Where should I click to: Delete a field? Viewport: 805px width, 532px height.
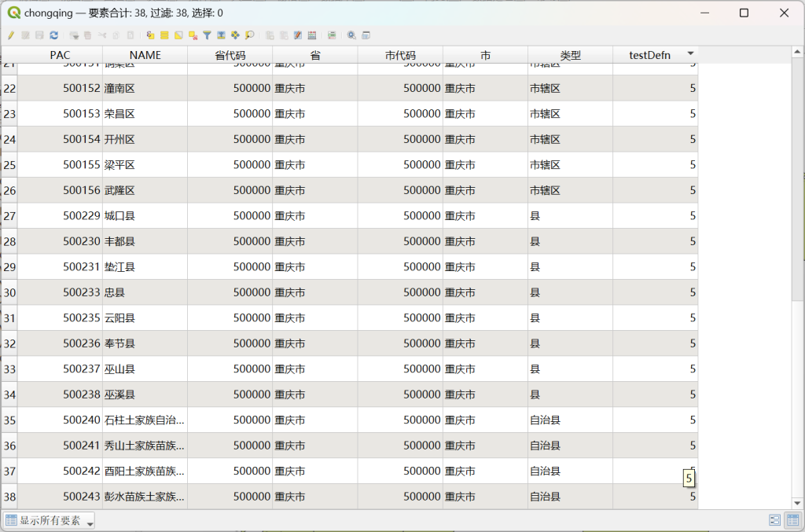click(284, 35)
